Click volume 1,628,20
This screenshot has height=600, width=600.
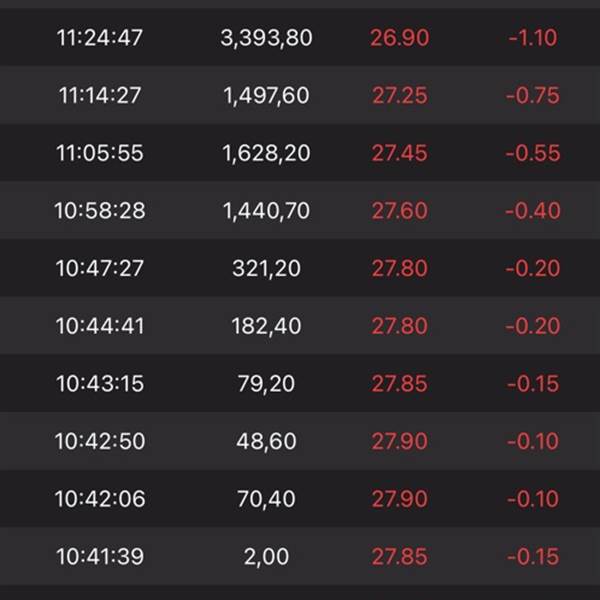[266, 153]
